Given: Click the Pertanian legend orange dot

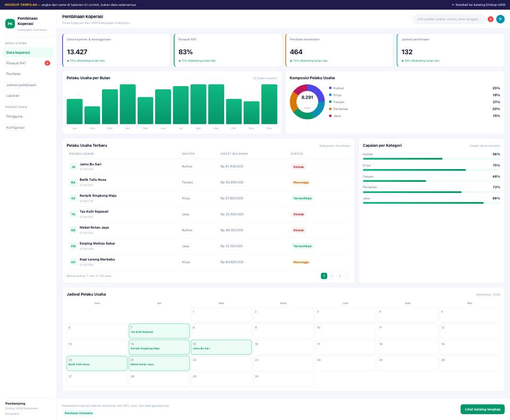Looking at the screenshot, I should coord(330,109).
